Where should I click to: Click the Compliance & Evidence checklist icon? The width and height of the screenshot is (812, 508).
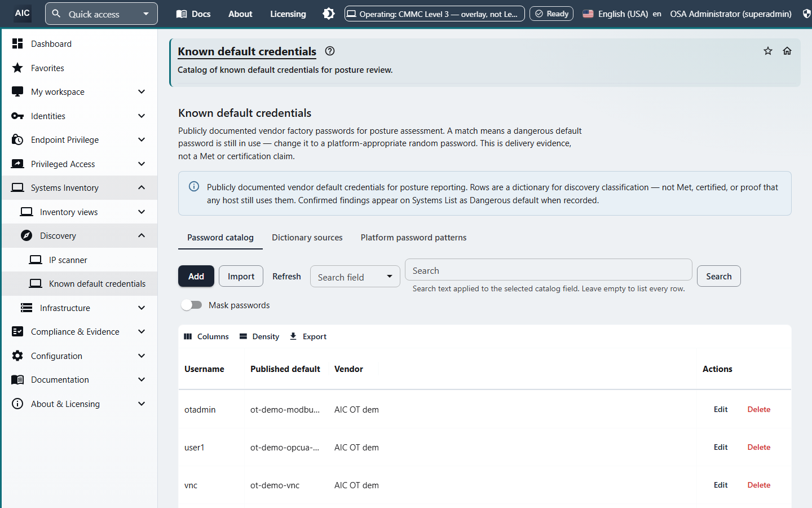17,331
